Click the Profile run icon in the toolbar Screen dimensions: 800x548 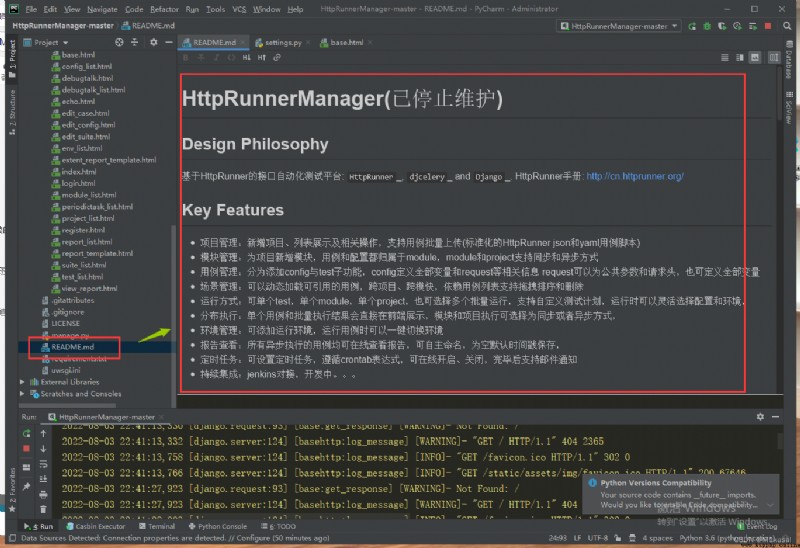point(737,26)
